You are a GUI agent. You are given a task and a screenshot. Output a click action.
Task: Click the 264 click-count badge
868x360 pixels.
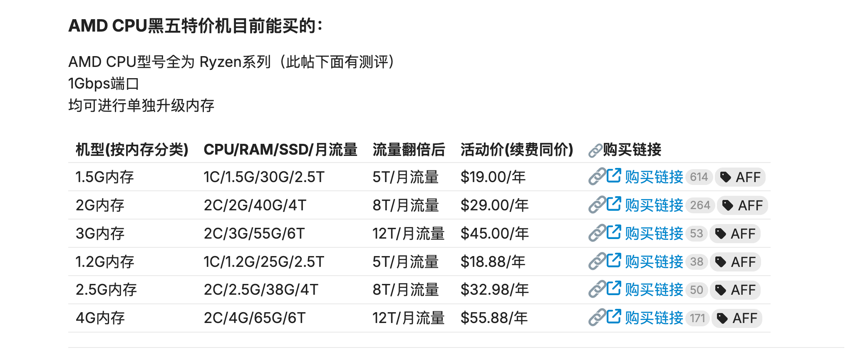click(x=700, y=205)
